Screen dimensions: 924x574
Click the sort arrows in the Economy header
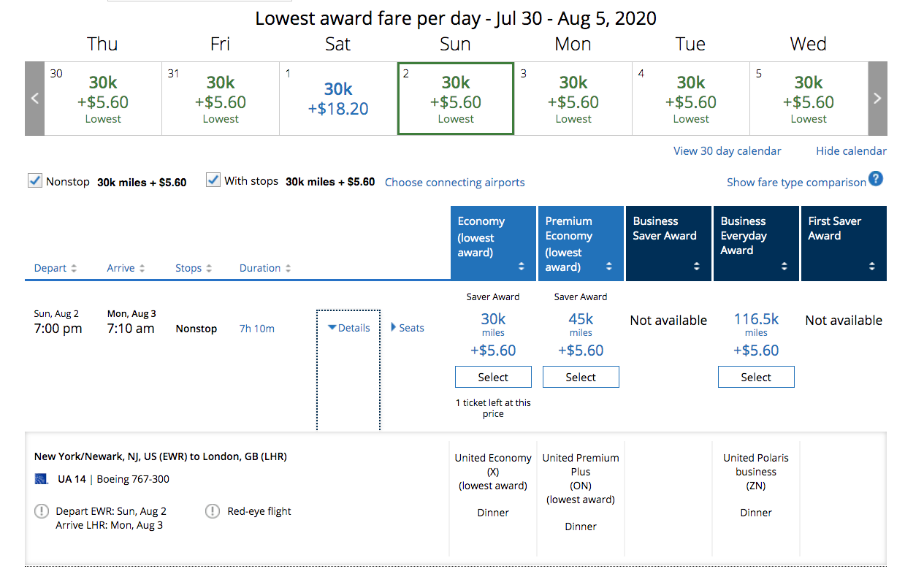[522, 267]
